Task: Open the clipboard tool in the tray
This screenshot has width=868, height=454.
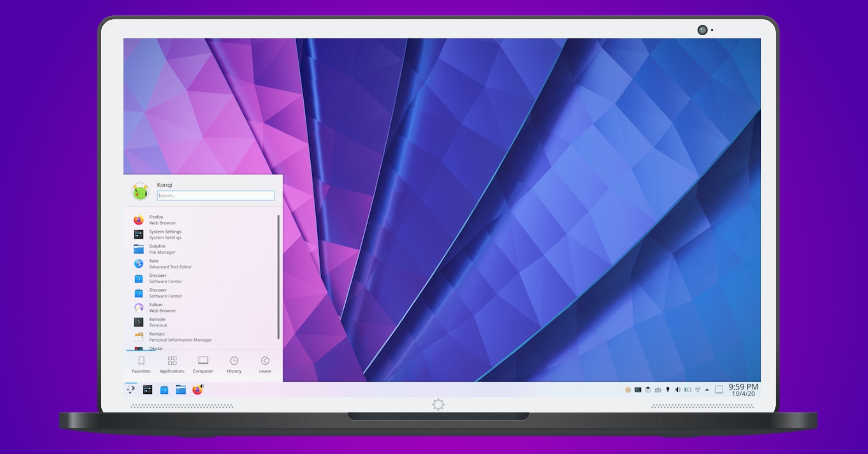Action: 648,389
